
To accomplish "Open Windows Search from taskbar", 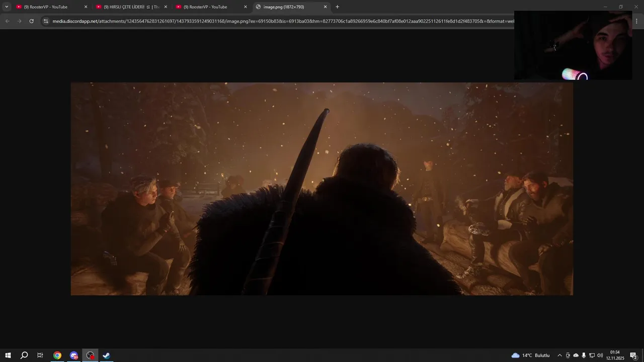I will click(24, 355).
